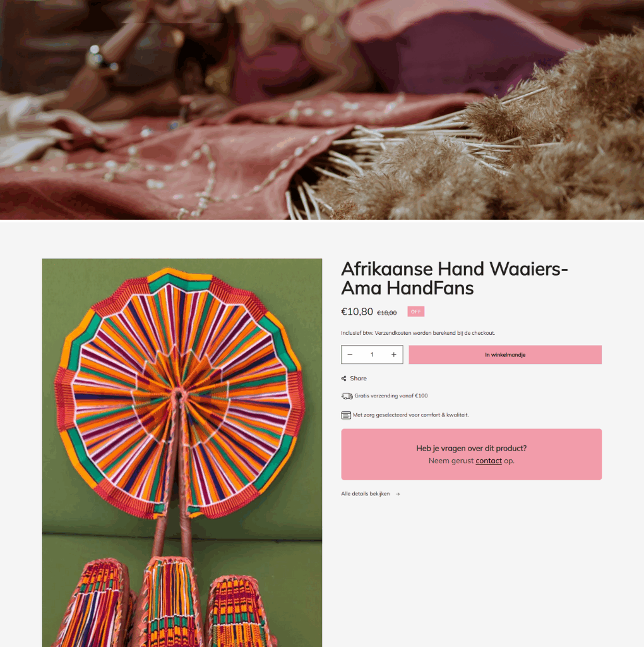This screenshot has height=647, width=644.
Task: Open Alle details bekijken link
Action: coord(366,493)
